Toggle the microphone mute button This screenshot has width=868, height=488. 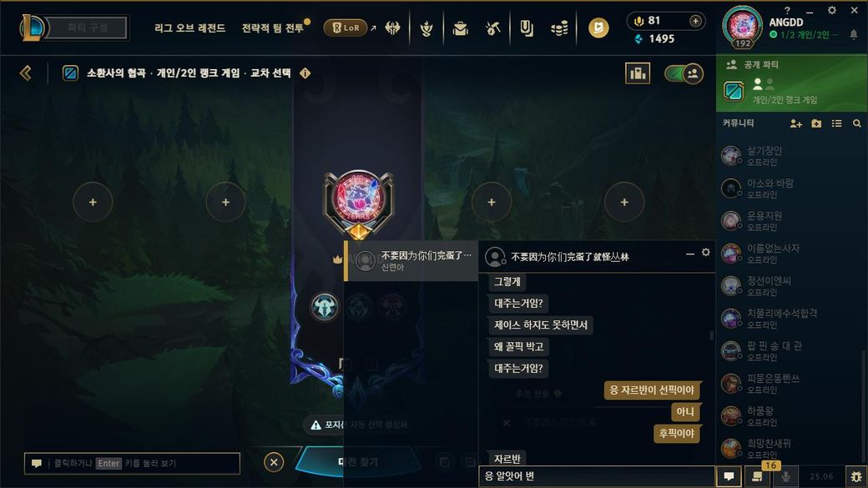(x=785, y=475)
